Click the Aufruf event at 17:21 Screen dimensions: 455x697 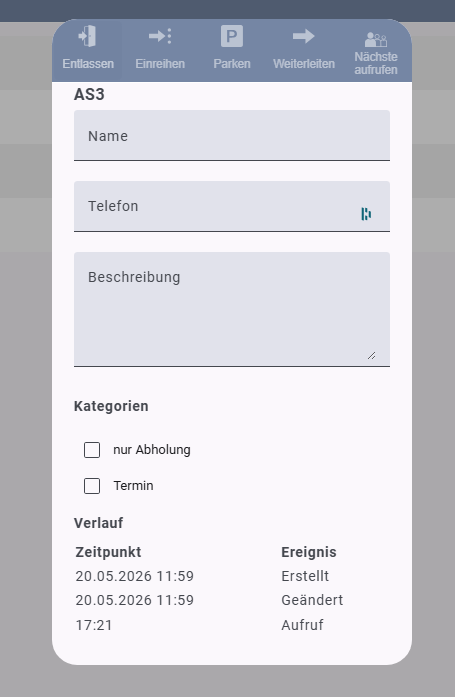pos(302,625)
